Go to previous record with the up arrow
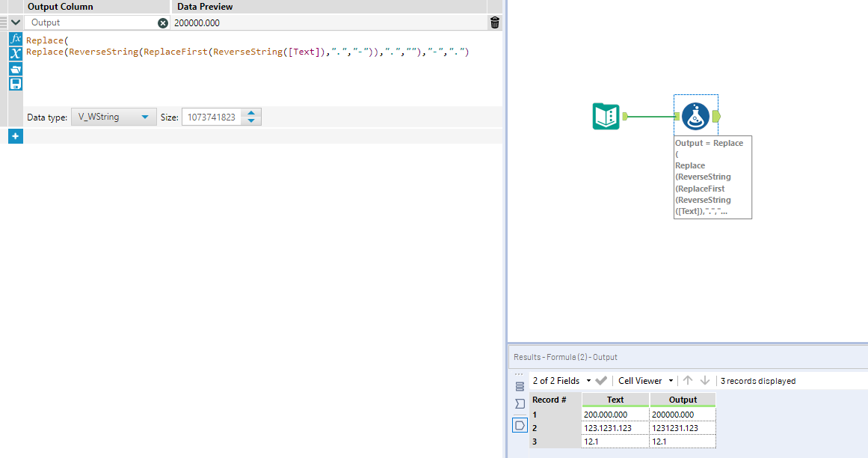The image size is (868, 458). [x=688, y=380]
